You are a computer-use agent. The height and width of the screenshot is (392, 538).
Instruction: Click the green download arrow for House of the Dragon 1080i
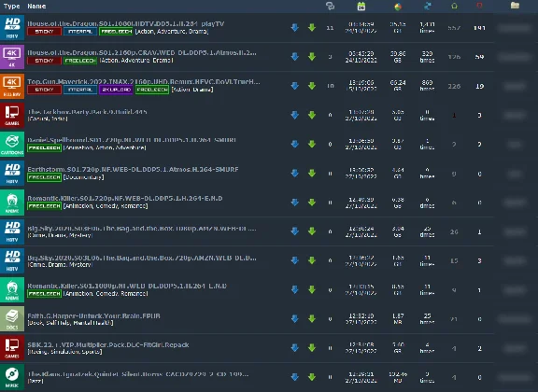tap(312, 28)
